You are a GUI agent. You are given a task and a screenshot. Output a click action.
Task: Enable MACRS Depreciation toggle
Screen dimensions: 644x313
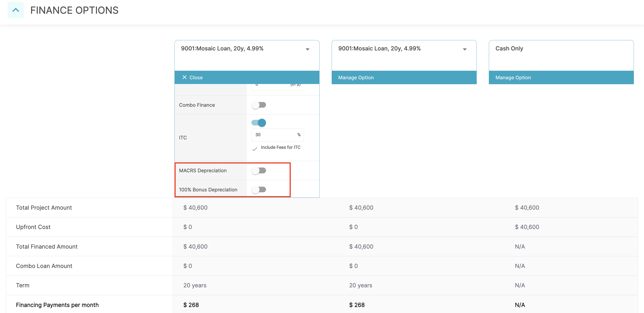tap(259, 170)
